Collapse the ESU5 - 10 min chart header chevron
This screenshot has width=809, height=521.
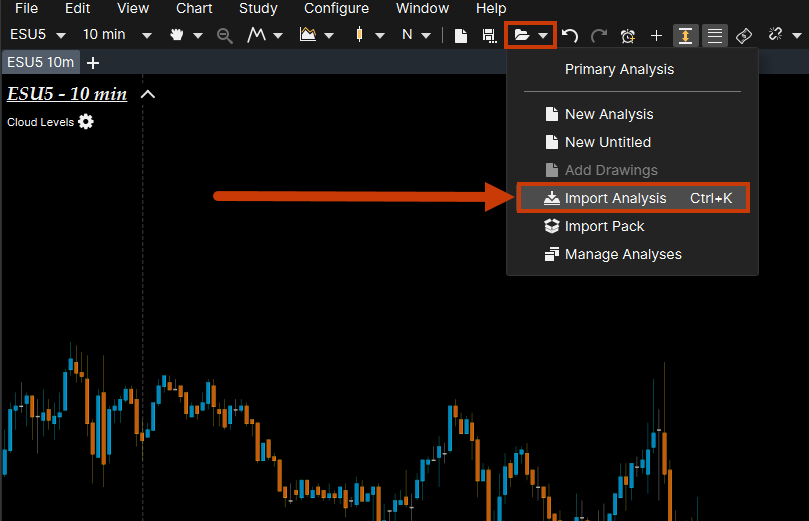coord(148,94)
